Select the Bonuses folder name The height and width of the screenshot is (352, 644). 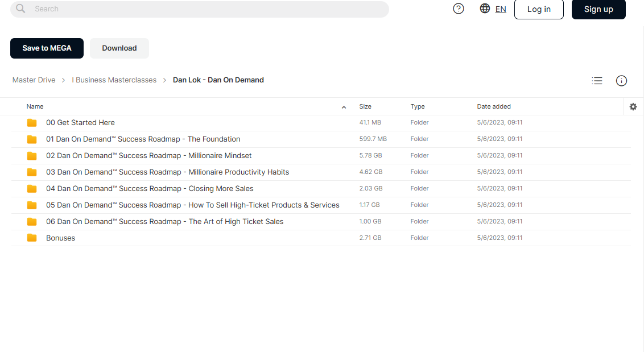(x=60, y=238)
